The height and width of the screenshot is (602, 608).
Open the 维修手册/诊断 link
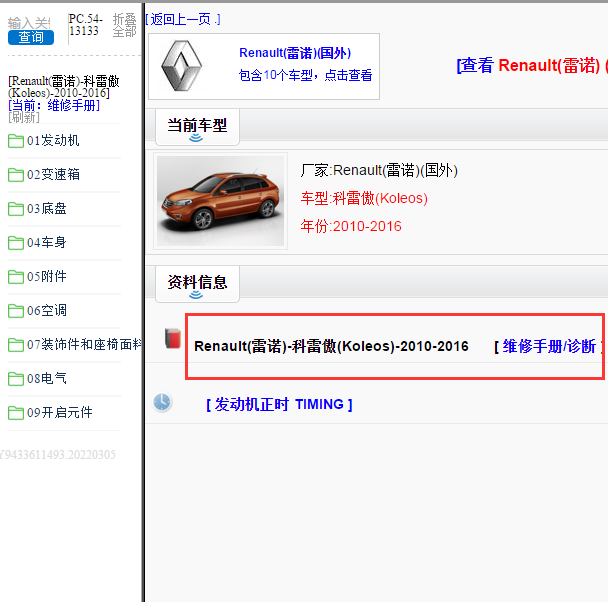pyautogui.click(x=549, y=346)
